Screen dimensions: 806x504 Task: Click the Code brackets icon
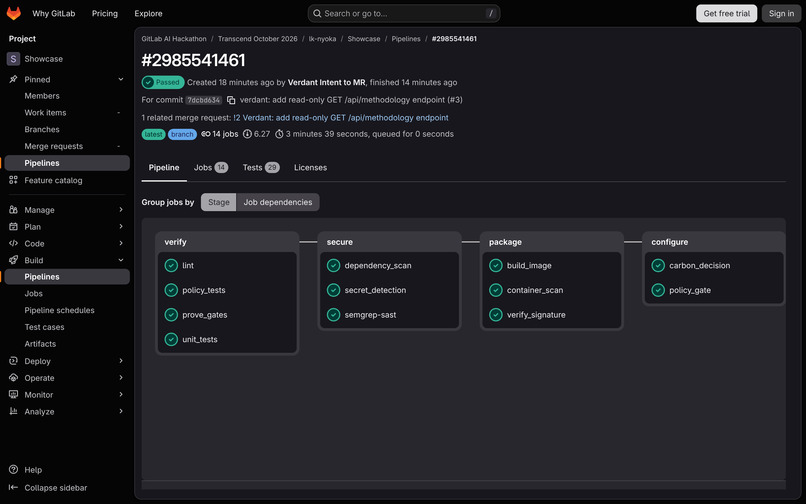[x=13, y=243]
